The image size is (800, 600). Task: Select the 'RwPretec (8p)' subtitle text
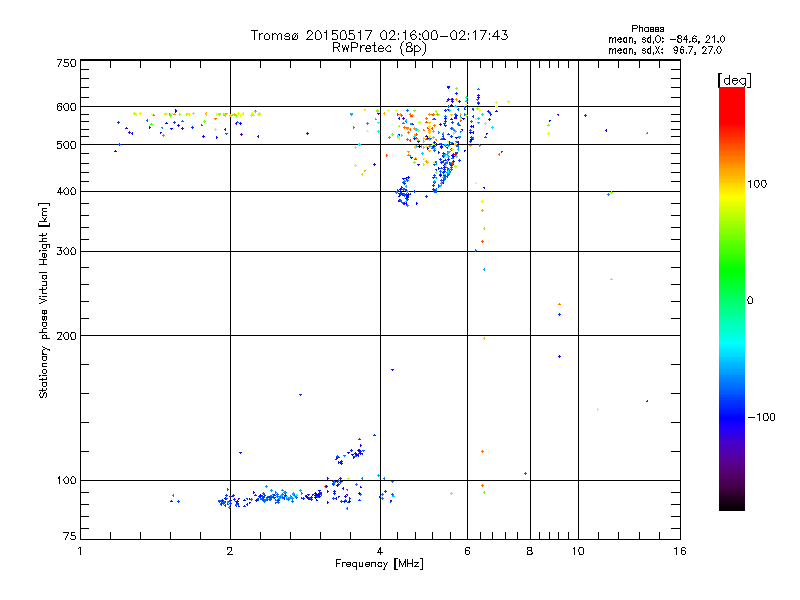pos(379,48)
